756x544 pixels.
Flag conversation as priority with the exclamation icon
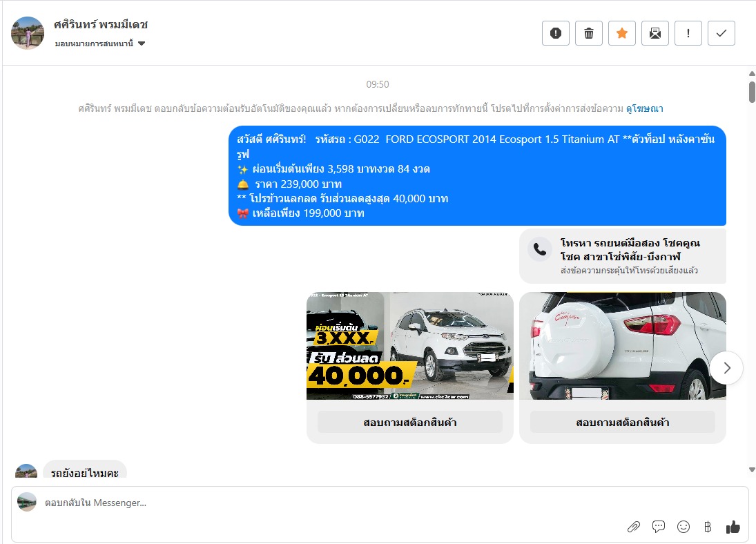(x=688, y=33)
